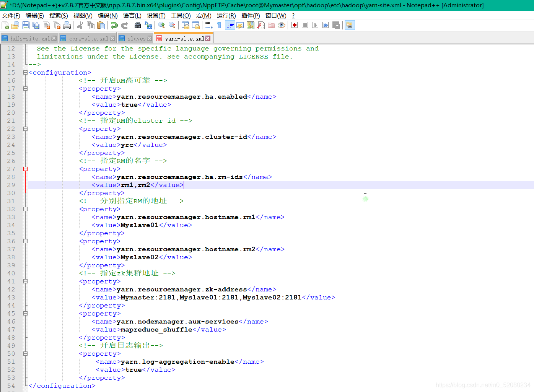
Task: Open the 编码(N) menu
Action: click(x=108, y=15)
